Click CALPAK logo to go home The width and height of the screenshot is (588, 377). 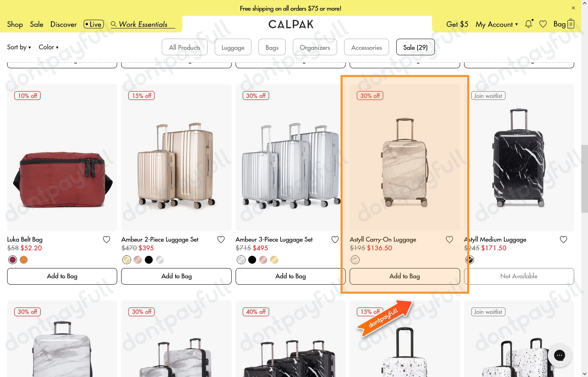tap(291, 24)
